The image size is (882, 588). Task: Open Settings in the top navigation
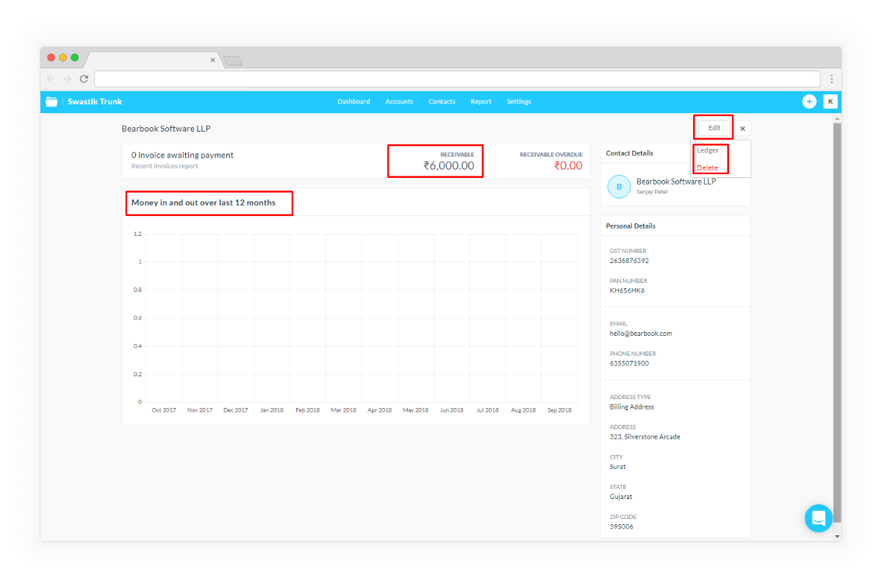point(519,101)
